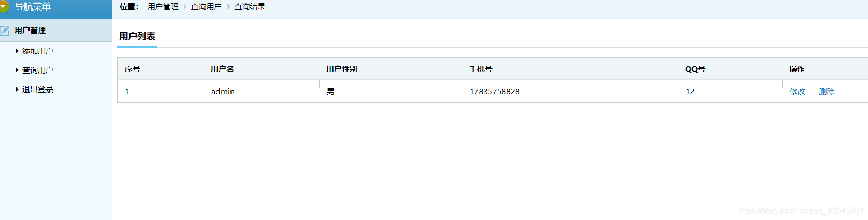Click the phone number 17835758828 cell
This screenshot has height=220, width=868.
570,91
